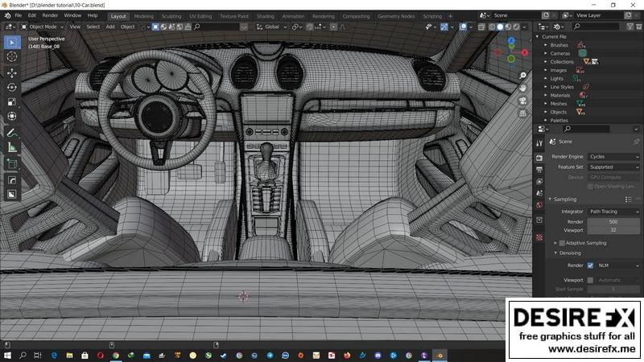Open the Integrator Path Tracing dropdown
Screen dimensions: 644x362
613,212
